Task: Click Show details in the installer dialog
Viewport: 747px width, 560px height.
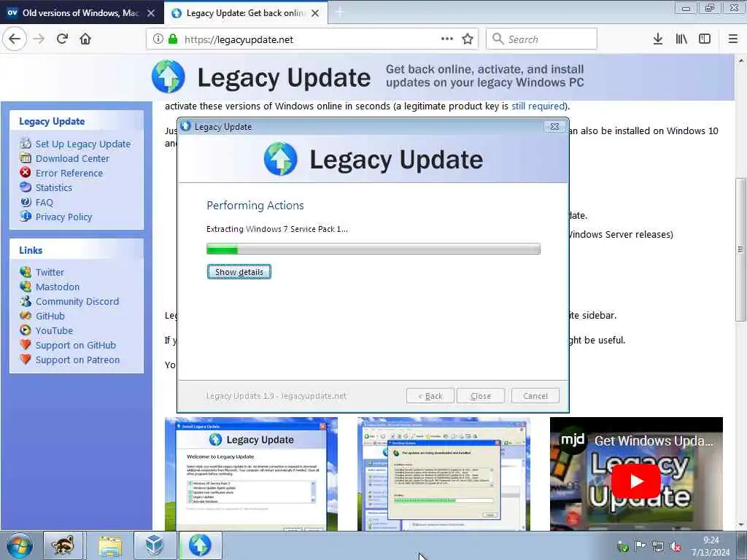Action: [x=239, y=272]
